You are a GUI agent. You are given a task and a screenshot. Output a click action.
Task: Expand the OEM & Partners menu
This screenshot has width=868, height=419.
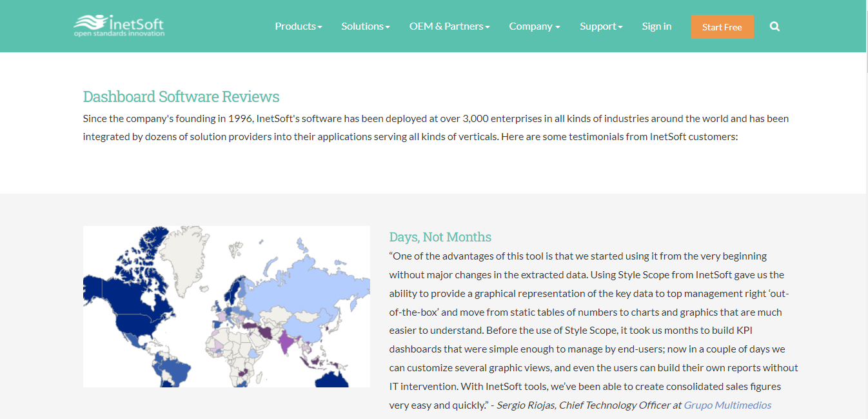pyautogui.click(x=449, y=26)
